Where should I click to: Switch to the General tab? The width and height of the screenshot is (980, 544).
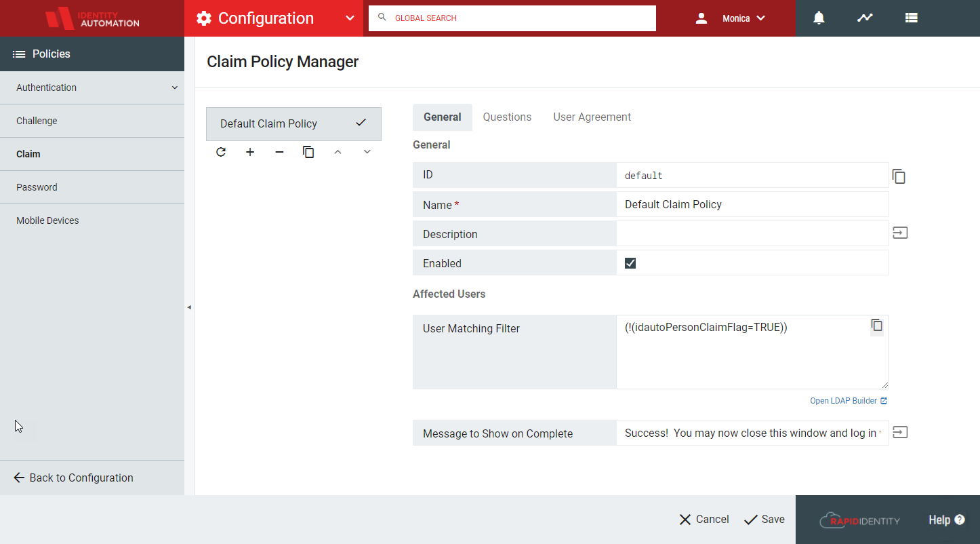(x=443, y=117)
